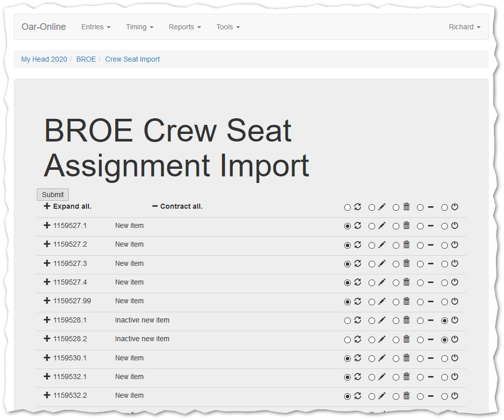The width and height of the screenshot is (504, 420).
Task: Click the pencil icon for 1159527.99
Action: point(382,301)
